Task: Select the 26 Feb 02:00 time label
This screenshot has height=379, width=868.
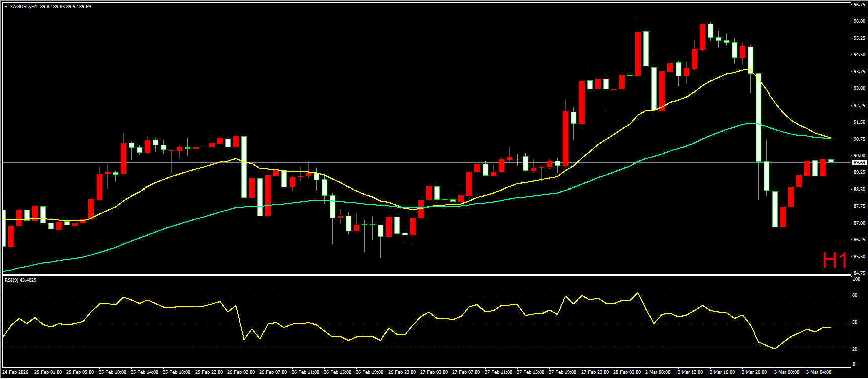Action: tap(241, 372)
